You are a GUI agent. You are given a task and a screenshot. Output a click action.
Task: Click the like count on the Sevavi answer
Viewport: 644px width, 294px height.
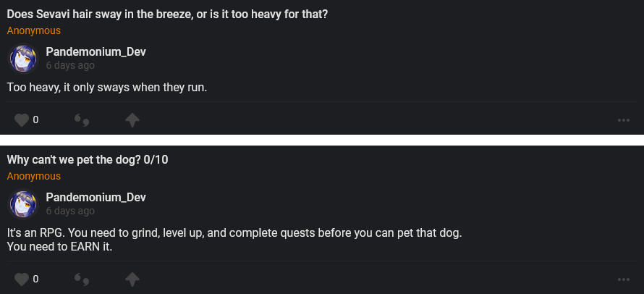point(35,119)
